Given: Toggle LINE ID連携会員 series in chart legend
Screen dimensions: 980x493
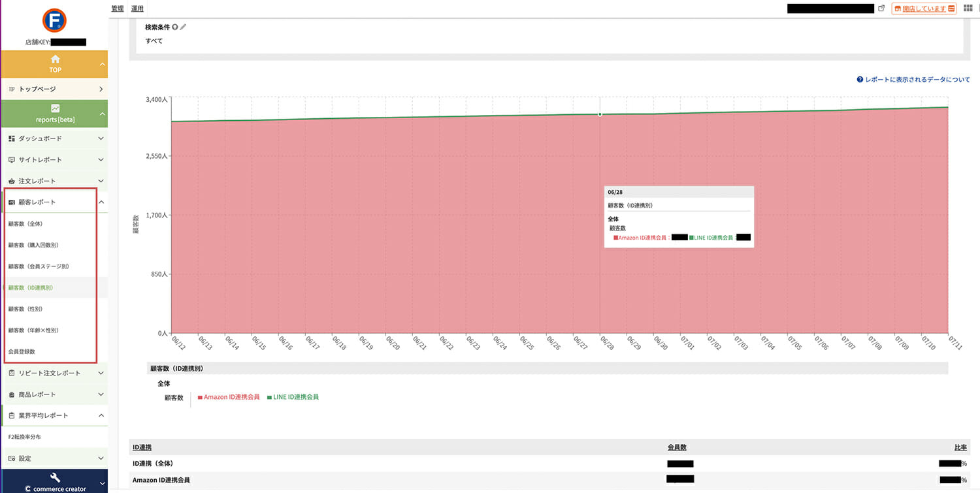Looking at the screenshot, I should coord(293,397).
